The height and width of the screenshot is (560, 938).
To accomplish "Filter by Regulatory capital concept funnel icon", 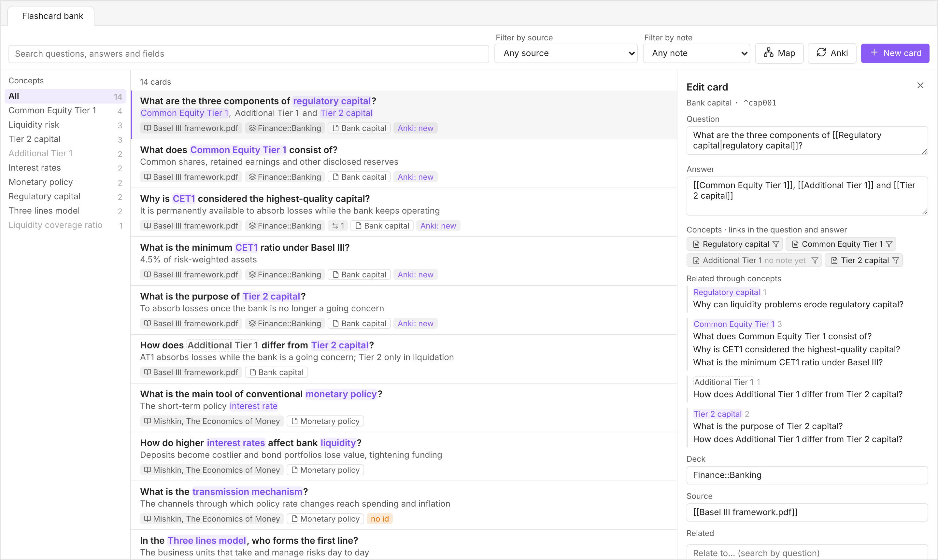I will pos(775,244).
